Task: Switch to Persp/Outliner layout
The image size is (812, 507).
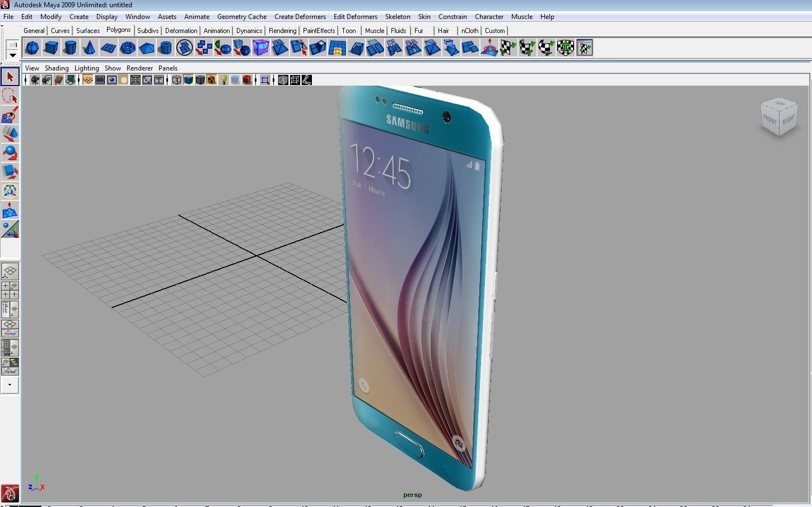Action: tap(10, 309)
